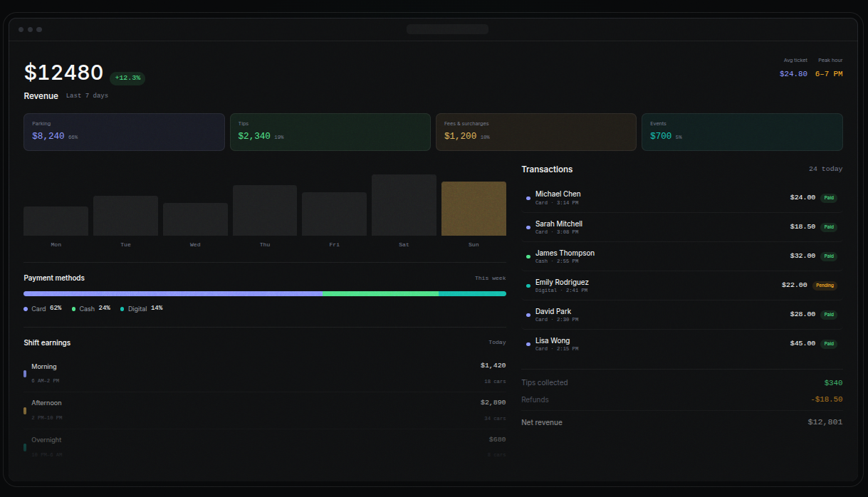
Task: Click the Cash 24% legend entry
Action: pos(91,308)
